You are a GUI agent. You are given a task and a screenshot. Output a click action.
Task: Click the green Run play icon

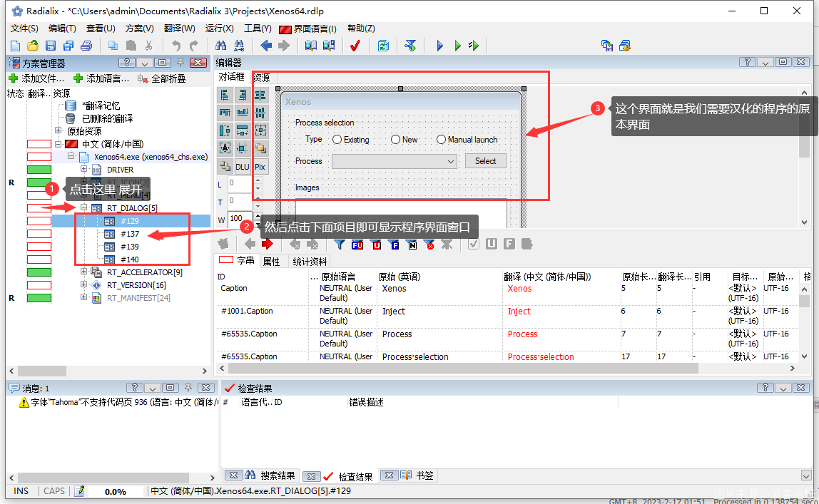click(x=457, y=46)
